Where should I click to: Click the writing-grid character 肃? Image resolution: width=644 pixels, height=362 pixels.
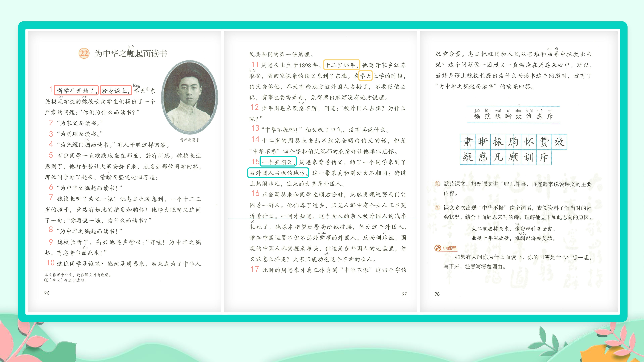tap(468, 142)
